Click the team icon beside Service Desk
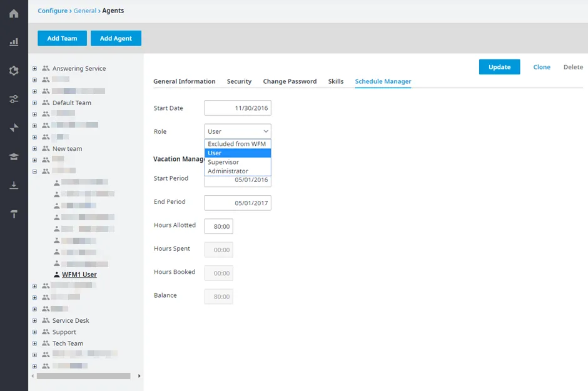Viewport: 588px width, 391px height. pyautogui.click(x=46, y=320)
